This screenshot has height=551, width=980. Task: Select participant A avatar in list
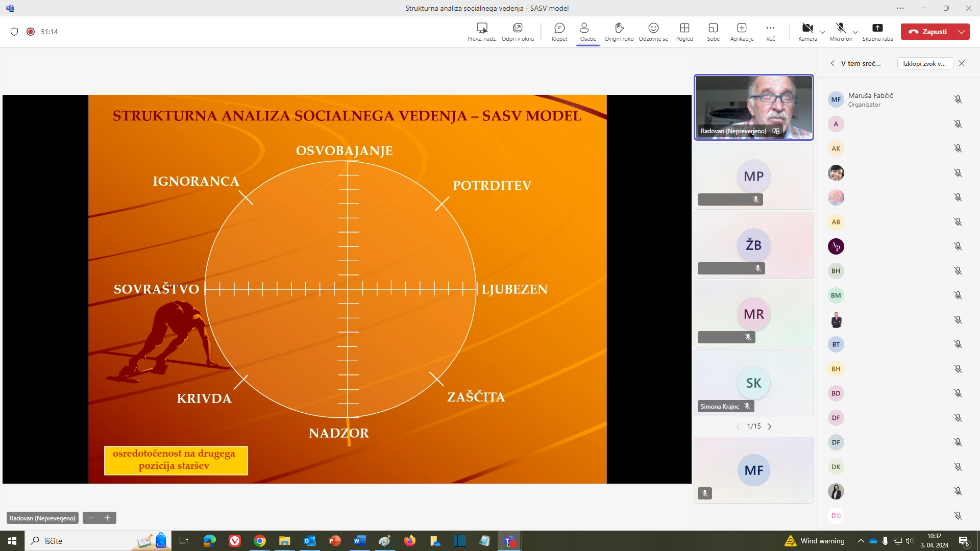coord(836,124)
